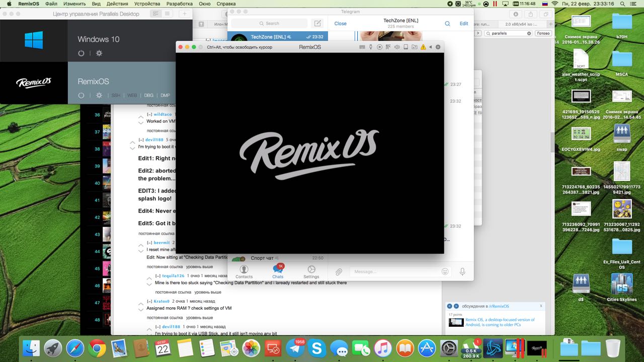Click the yellow warning icon in RemixOS titlebar
The width and height of the screenshot is (644, 362).
[x=423, y=47]
